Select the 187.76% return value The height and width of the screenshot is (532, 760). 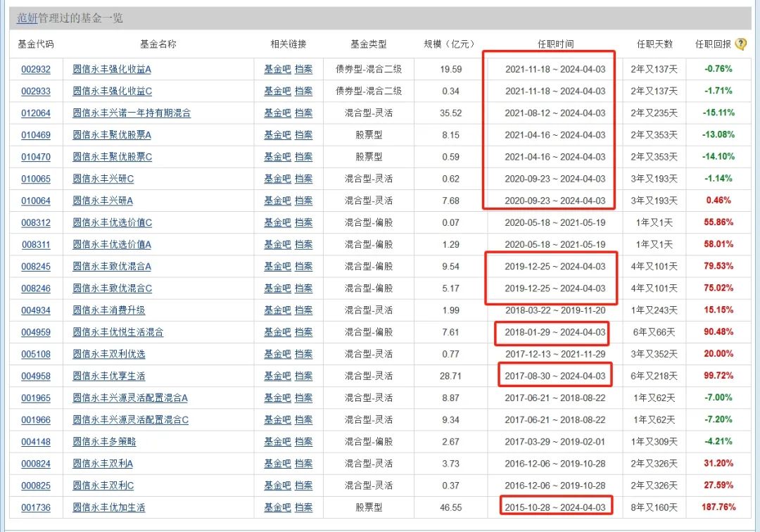pyautogui.click(x=718, y=507)
